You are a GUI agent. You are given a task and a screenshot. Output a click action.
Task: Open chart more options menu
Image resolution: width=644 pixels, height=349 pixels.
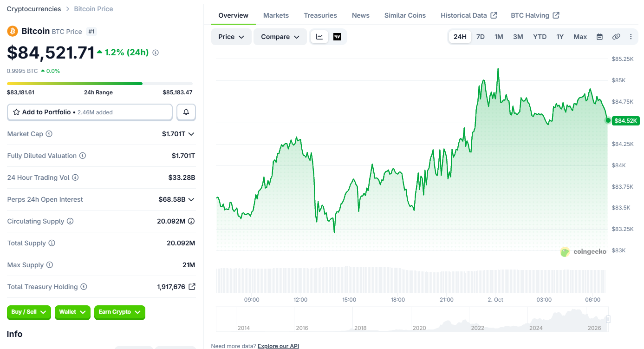pos(631,37)
